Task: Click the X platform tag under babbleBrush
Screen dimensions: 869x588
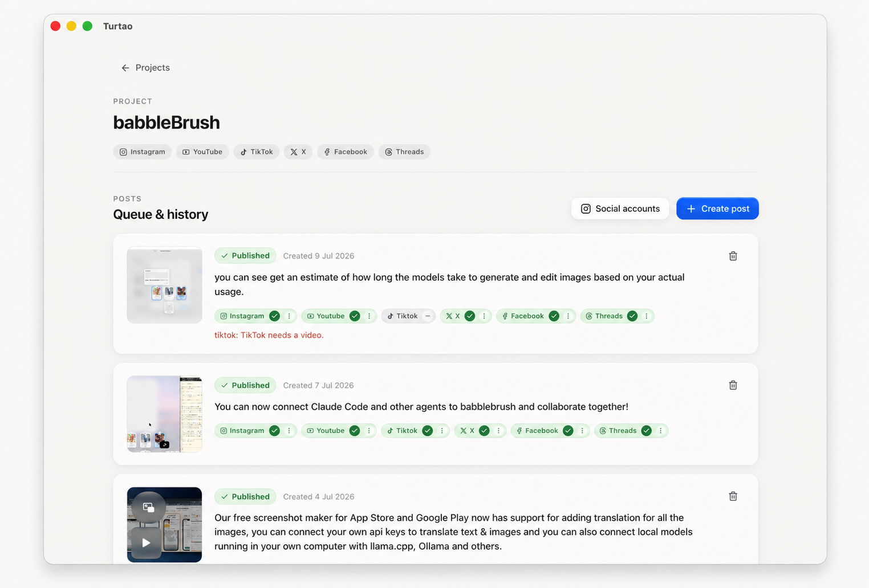Action: (x=298, y=152)
